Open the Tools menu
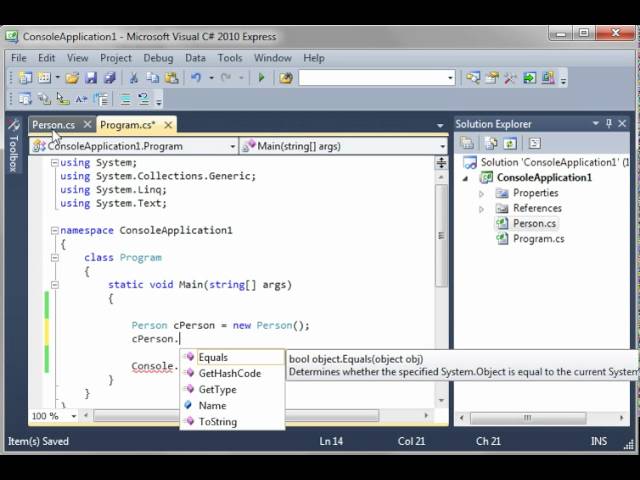This screenshot has height=480, width=640. 230,58
